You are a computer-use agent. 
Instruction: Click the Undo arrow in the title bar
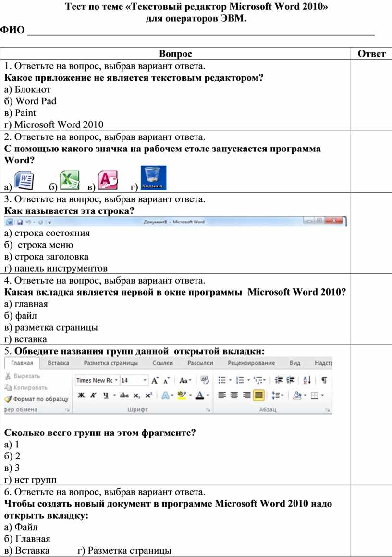28,223
